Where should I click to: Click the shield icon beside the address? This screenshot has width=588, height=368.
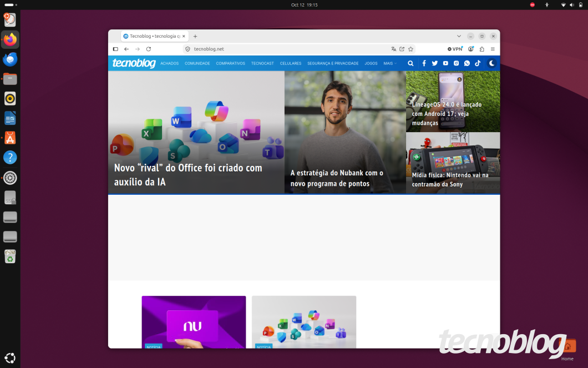click(x=188, y=49)
